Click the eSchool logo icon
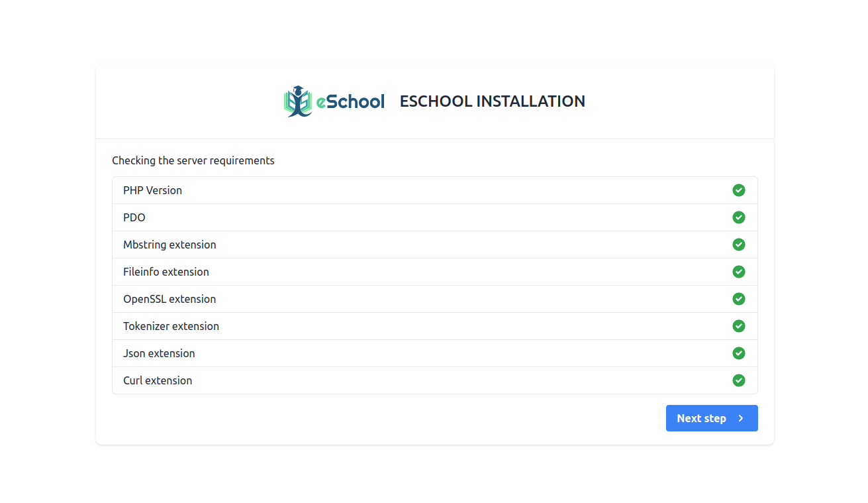This screenshot has width=868, height=503. [298, 101]
